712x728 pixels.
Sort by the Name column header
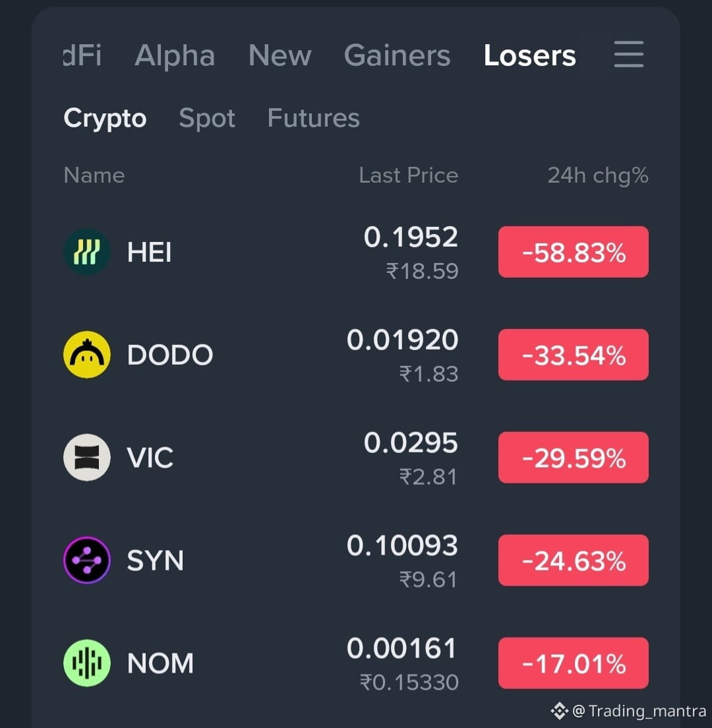[94, 175]
